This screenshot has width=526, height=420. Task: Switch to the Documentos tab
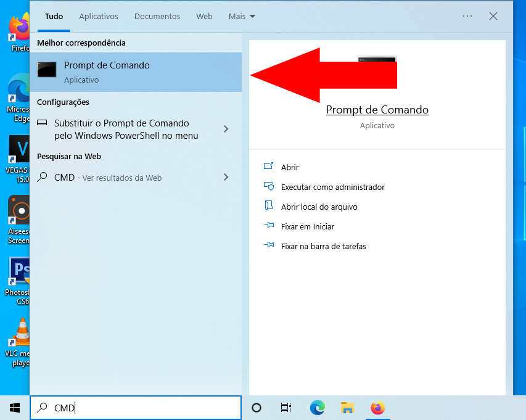click(157, 17)
